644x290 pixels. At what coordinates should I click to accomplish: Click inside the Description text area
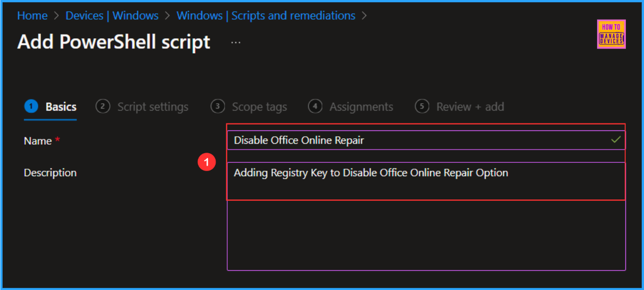426,216
